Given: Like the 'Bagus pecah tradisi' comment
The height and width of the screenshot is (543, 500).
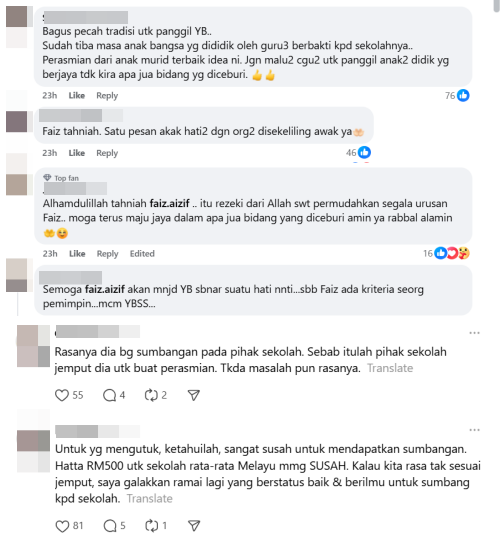Looking at the screenshot, I should (x=77, y=96).
